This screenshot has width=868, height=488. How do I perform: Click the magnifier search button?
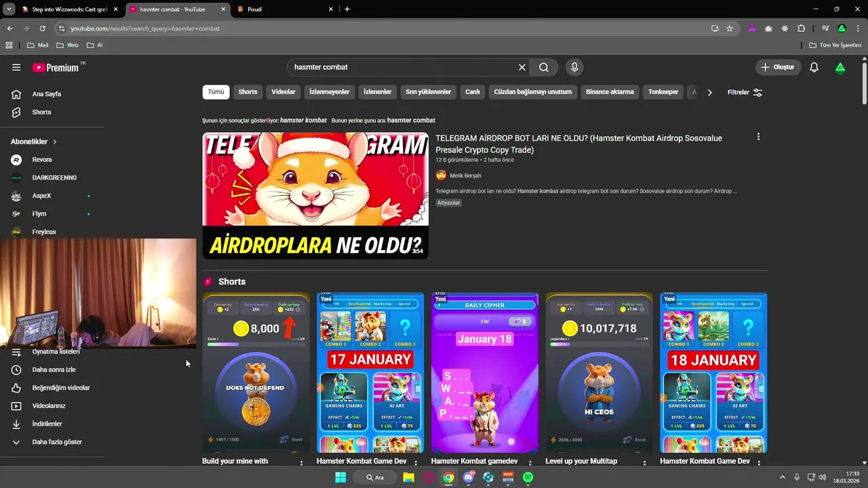pos(544,67)
